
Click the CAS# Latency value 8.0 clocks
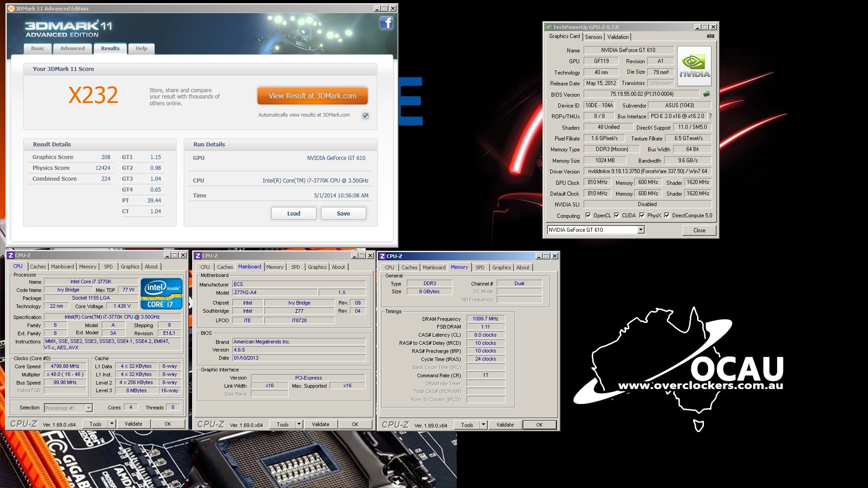point(486,335)
